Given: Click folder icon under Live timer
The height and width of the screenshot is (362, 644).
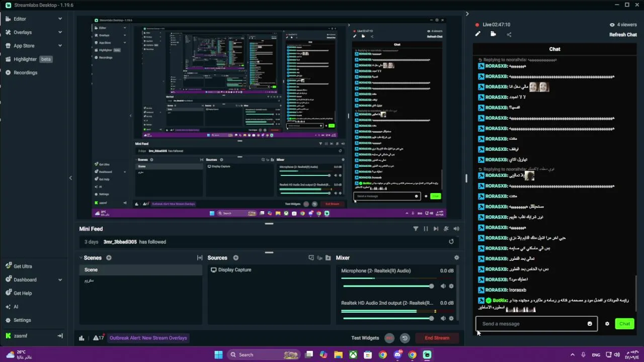Looking at the screenshot, I should tap(493, 34).
